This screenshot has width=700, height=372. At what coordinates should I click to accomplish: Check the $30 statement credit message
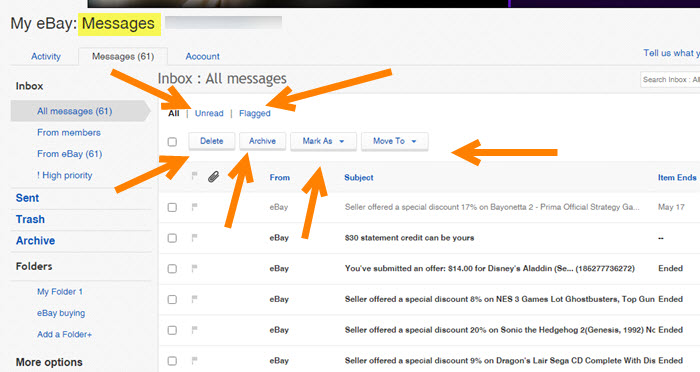click(x=172, y=238)
